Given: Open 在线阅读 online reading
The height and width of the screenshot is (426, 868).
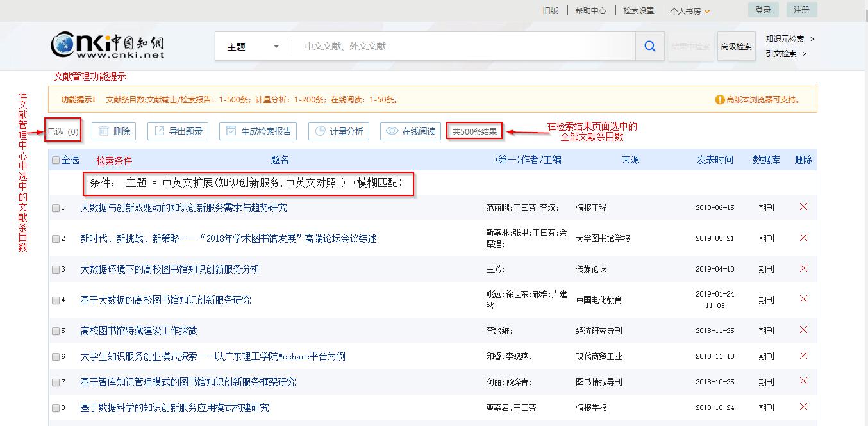Looking at the screenshot, I should coord(411,131).
